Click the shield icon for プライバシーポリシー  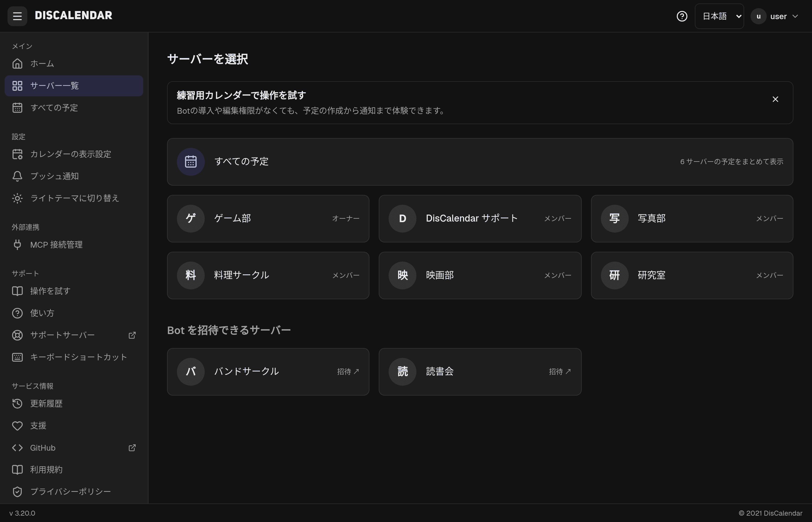[x=17, y=492]
